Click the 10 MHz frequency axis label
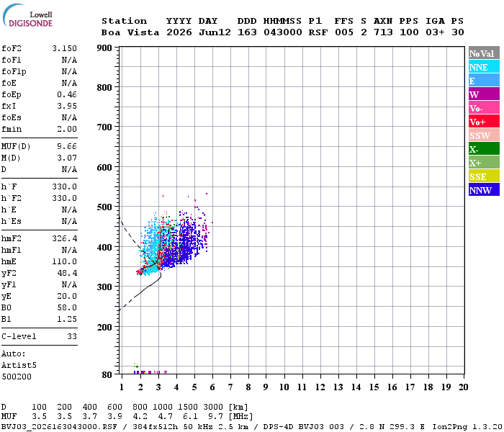504x432 pixels. click(x=284, y=387)
